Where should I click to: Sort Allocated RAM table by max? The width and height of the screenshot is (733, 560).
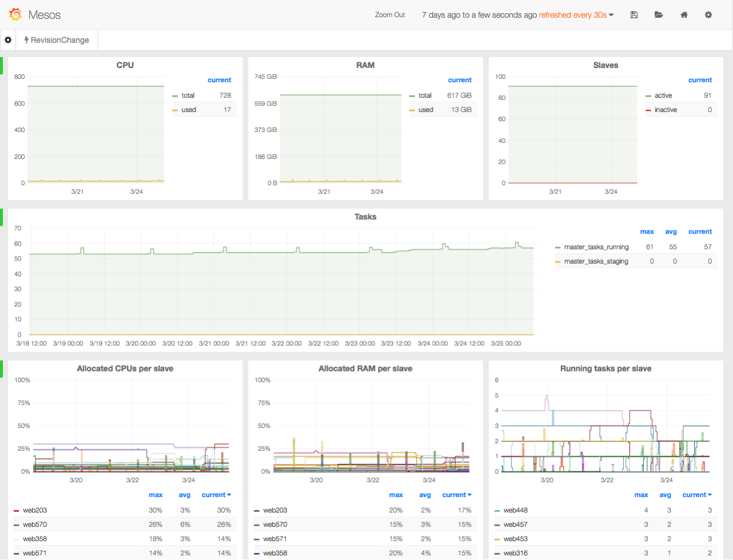coord(396,495)
